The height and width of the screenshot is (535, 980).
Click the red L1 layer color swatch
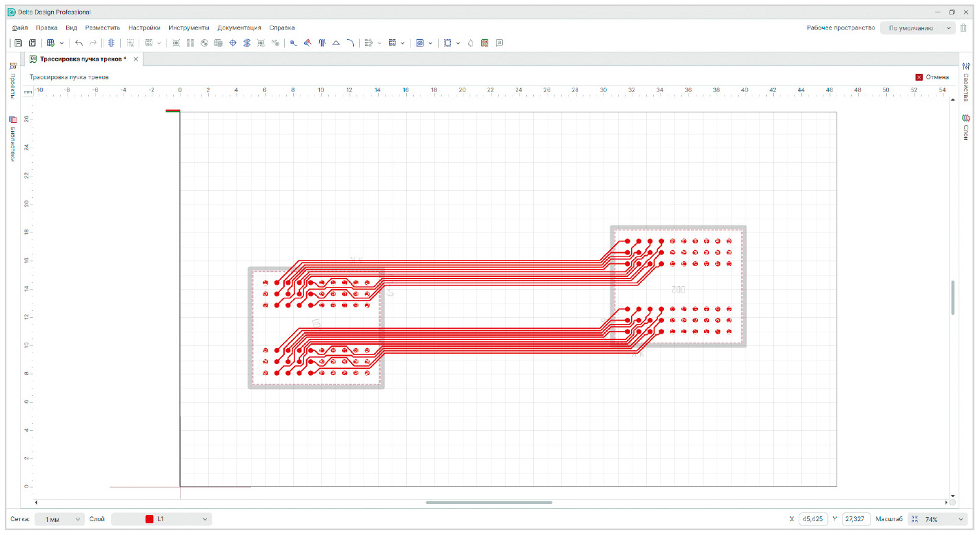(x=149, y=519)
